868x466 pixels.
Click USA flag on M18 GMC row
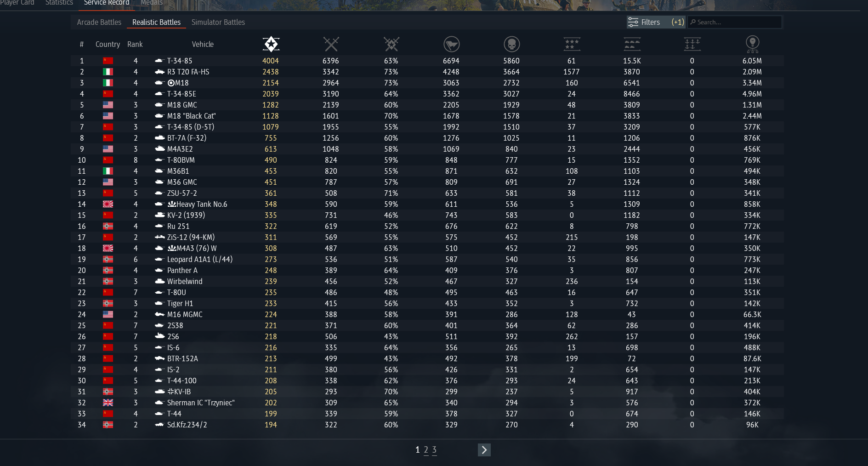pyautogui.click(x=108, y=105)
